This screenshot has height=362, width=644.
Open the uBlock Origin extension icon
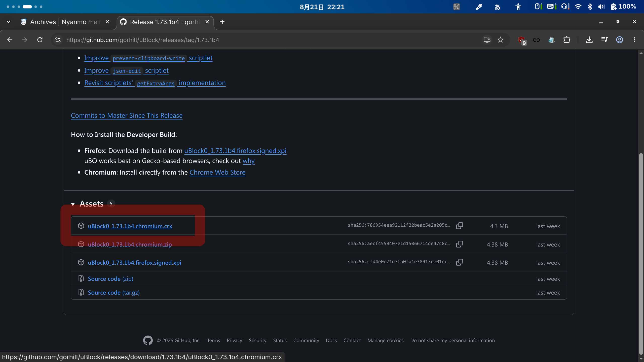pos(522,40)
